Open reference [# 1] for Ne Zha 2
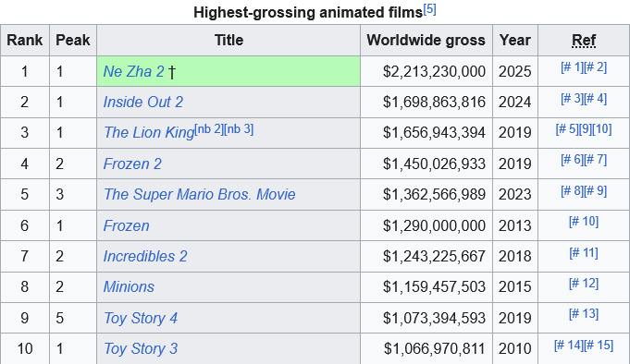630x364 pixels. pos(572,67)
